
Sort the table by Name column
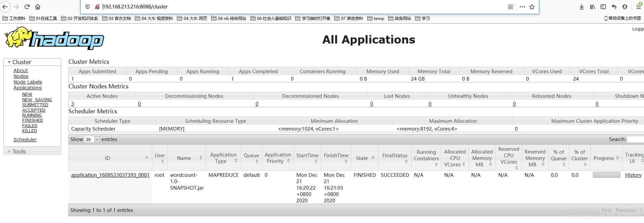click(187, 158)
